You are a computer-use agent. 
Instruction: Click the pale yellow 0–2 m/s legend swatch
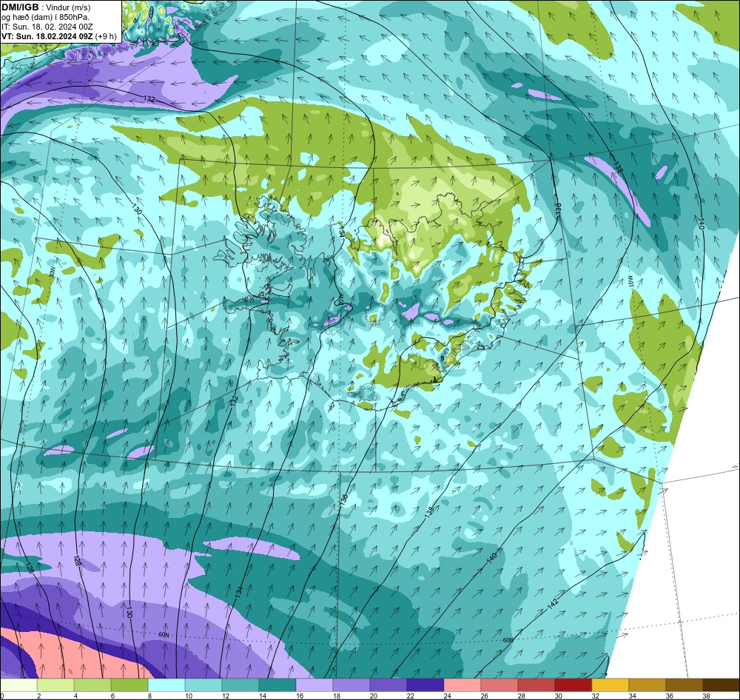19,685
